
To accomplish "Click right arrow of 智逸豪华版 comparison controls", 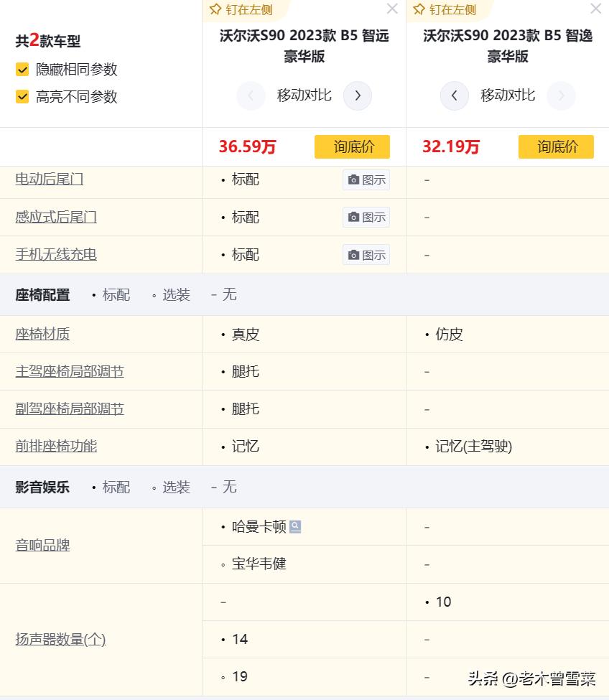I will click(561, 95).
